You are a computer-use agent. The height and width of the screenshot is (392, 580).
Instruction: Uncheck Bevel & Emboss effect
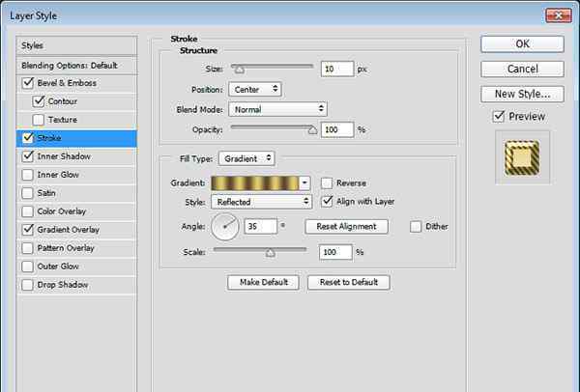click(x=28, y=83)
